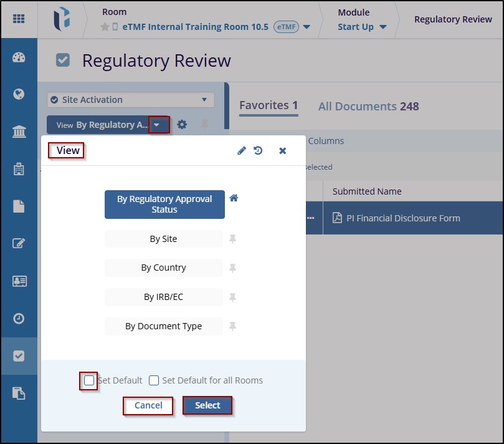The image size is (504, 444).
Task: Click the reset history icon in View dialog
Action: [258, 150]
